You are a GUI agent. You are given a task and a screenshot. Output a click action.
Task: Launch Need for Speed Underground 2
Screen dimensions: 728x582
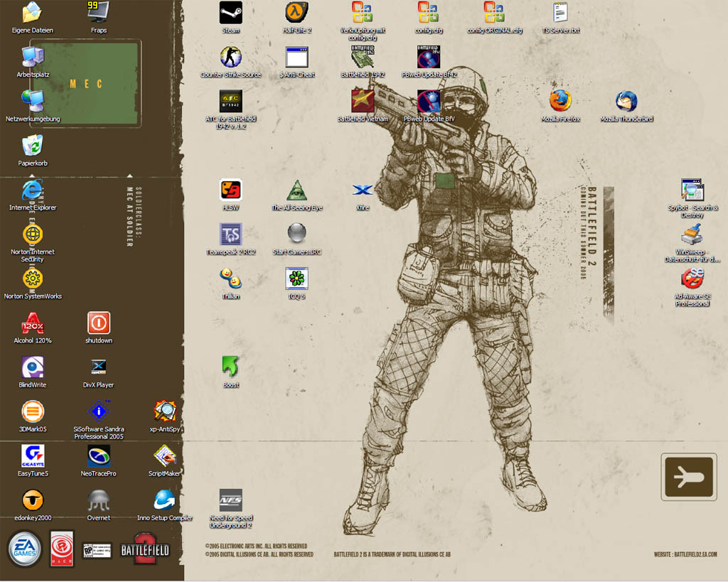click(231, 500)
